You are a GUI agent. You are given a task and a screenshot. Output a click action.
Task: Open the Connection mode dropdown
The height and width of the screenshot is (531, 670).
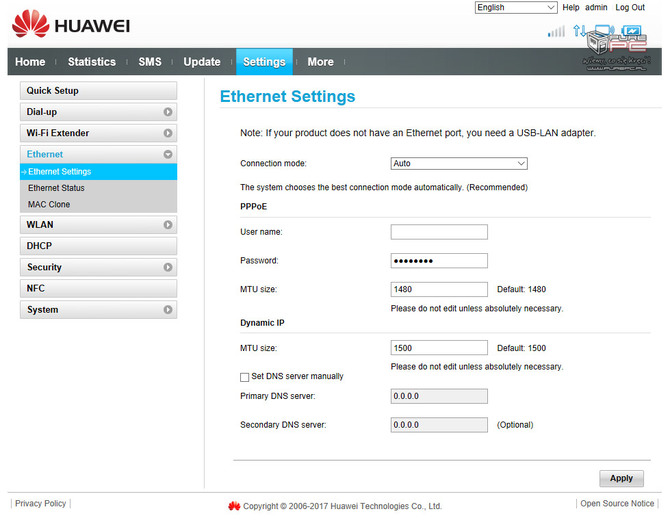[458, 163]
